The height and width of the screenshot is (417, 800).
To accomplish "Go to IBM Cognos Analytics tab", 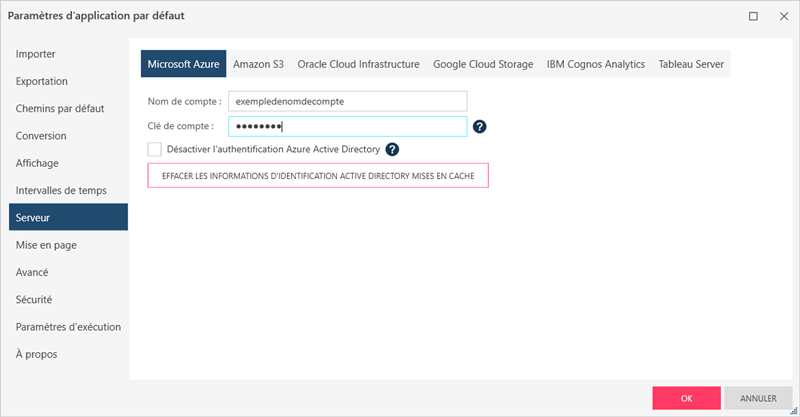I will click(596, 64).
